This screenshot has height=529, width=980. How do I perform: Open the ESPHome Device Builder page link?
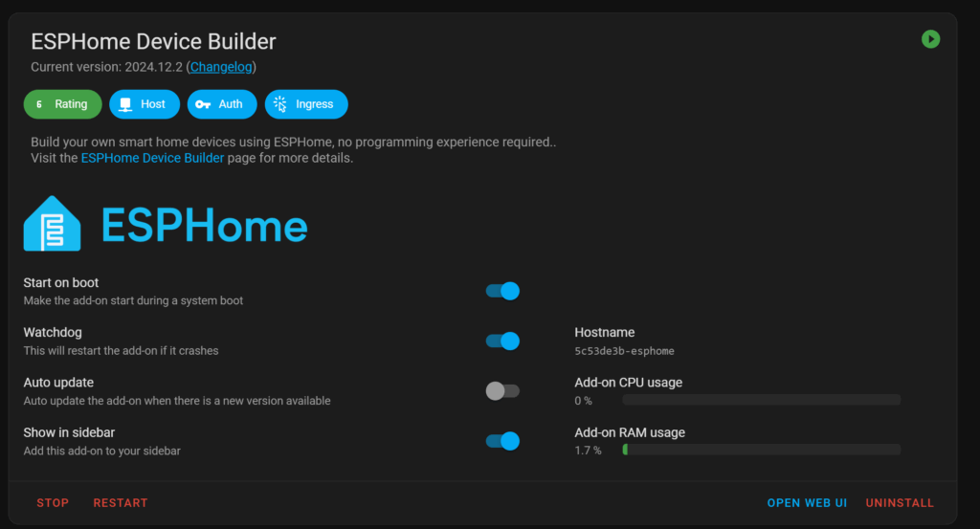pos(152,158)
